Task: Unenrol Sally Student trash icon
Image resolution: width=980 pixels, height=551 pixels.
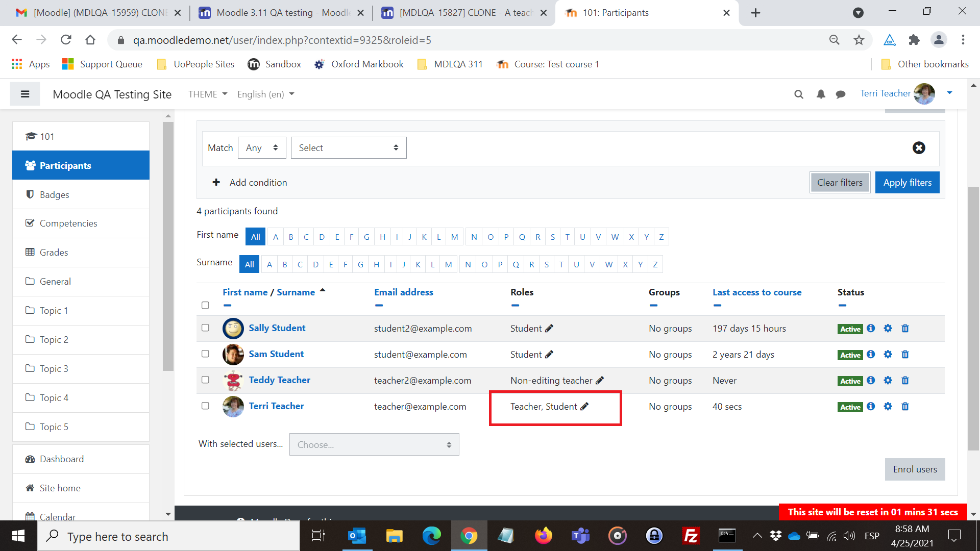Action: (x=905, y=329)
